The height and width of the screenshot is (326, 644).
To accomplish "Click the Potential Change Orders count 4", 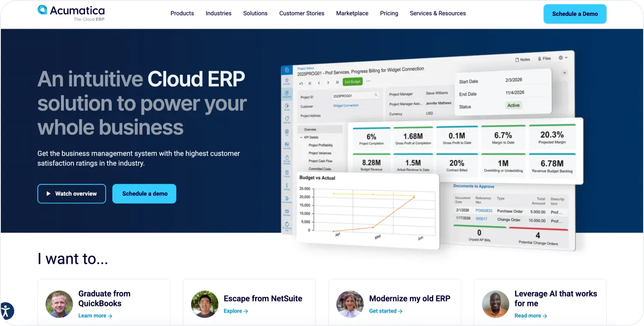I will 538,235.
